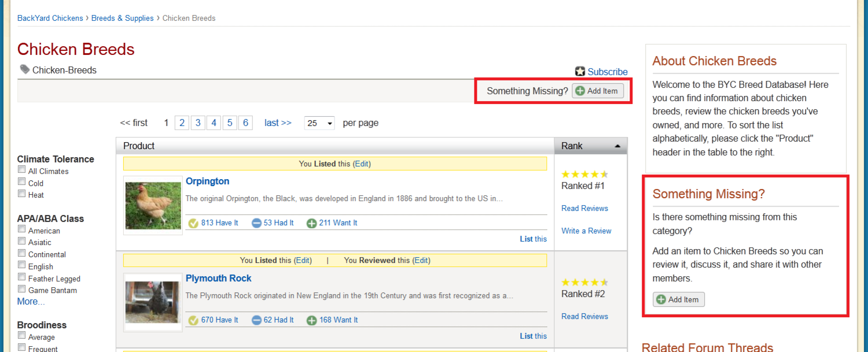The width and height of the screenshot is (868, 352).
Task: Check the Asiatic class filter
Action: tap(22, 241)
